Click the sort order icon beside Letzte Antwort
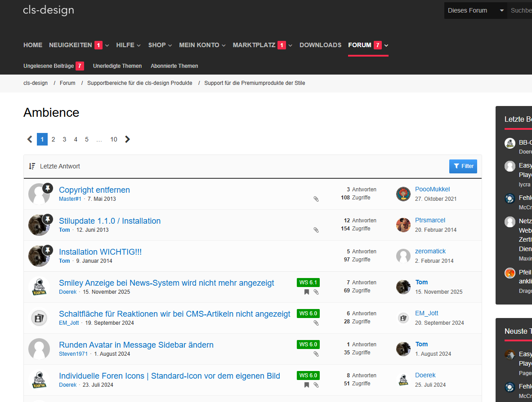 [x=32, y=166]
